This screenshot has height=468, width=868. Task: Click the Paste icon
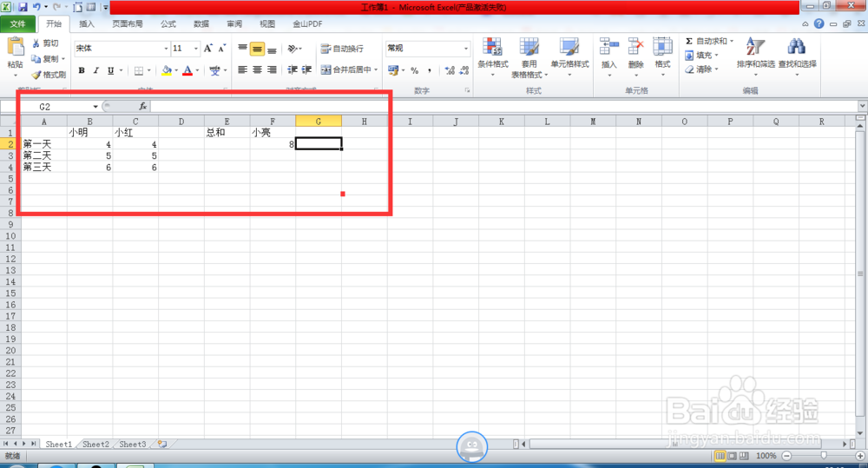[x=15, y=48]
